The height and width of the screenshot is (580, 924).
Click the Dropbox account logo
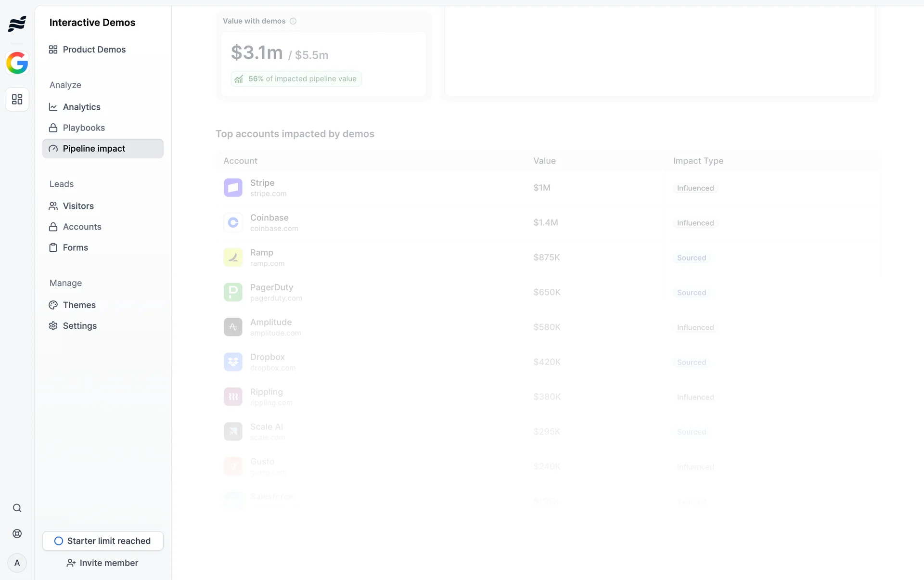(x=233, y=362)
